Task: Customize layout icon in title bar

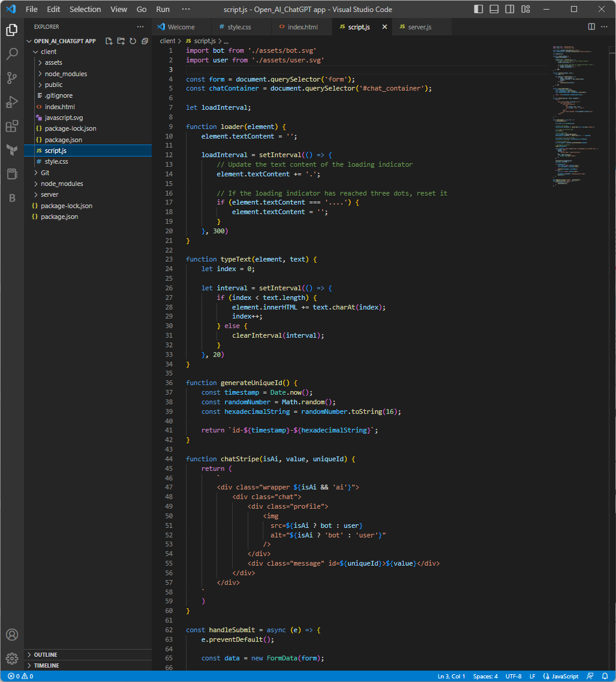Action: [525, 9]
